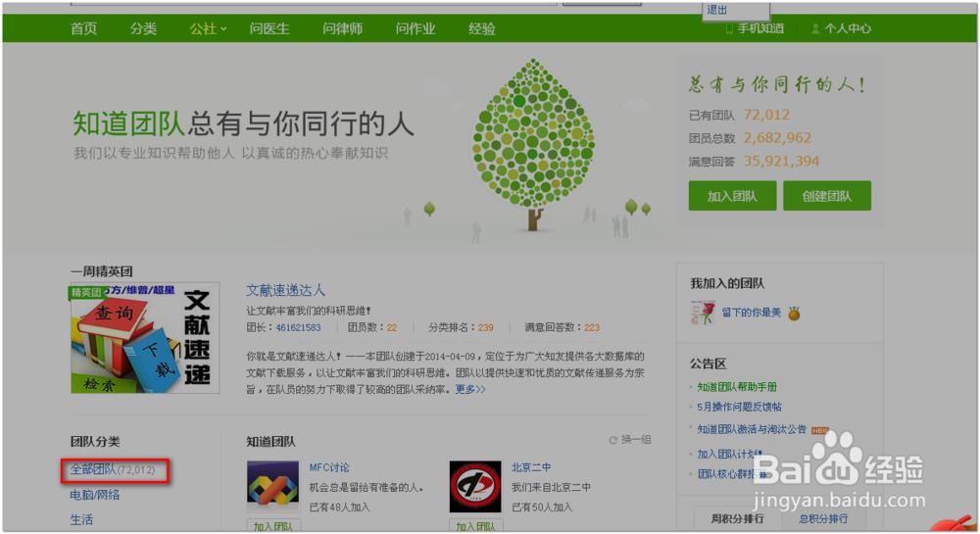Go to 问作业 section
Screen dimensions: 980x534
pyautogui.click(x=415, y=28)
